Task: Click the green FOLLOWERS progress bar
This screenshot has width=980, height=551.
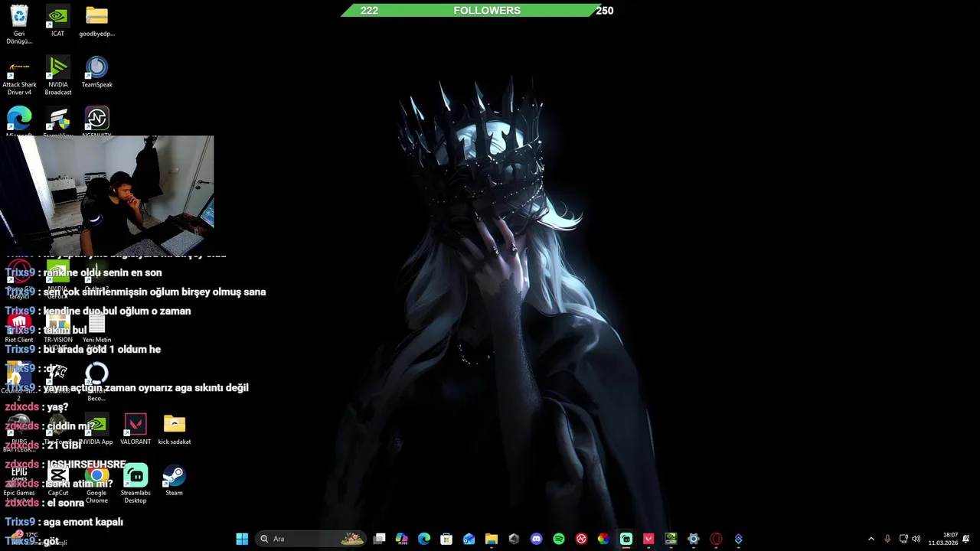Action: [477, 11]
